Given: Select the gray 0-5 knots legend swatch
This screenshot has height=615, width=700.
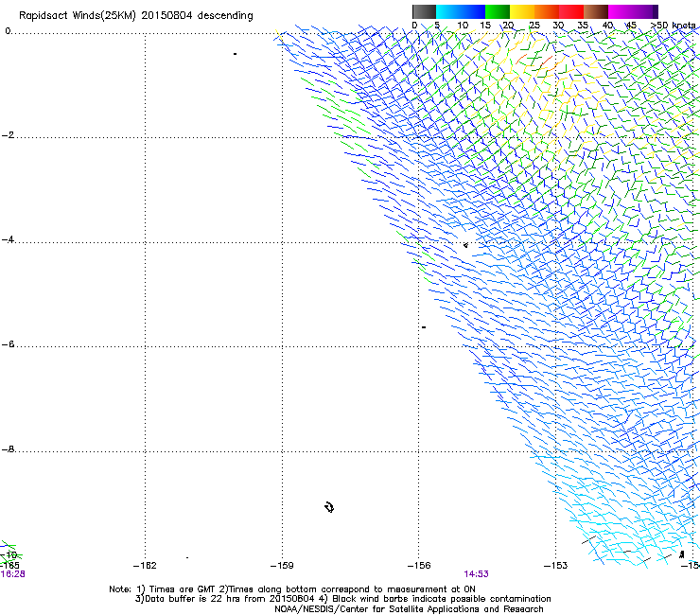Looking at the screenshot, I should click(425, 11).
